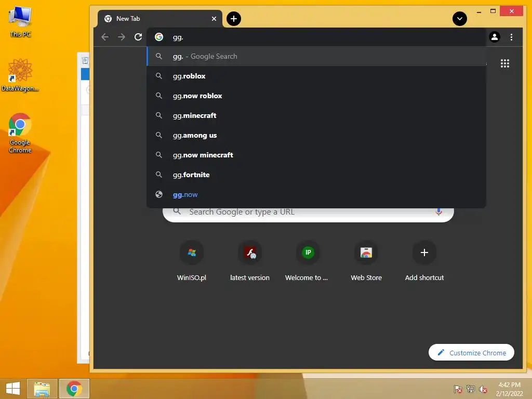Open the Windows Start button
The height and width of the screenshot is (399, 532).
coord(13,389)
